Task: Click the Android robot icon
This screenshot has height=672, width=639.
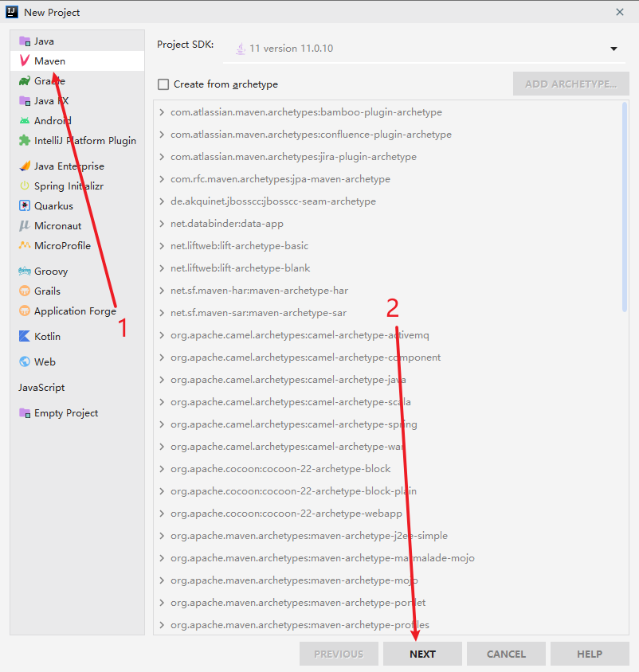Action: pos(25,121)
